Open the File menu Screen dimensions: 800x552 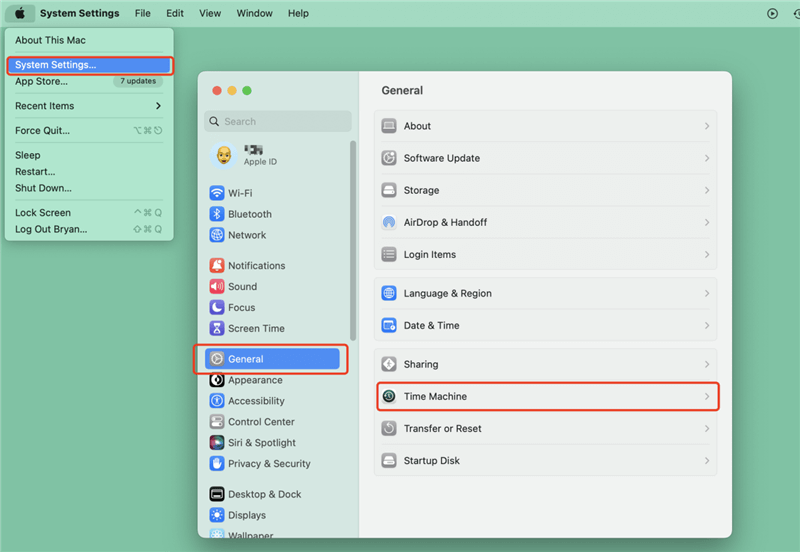point(142,13)
